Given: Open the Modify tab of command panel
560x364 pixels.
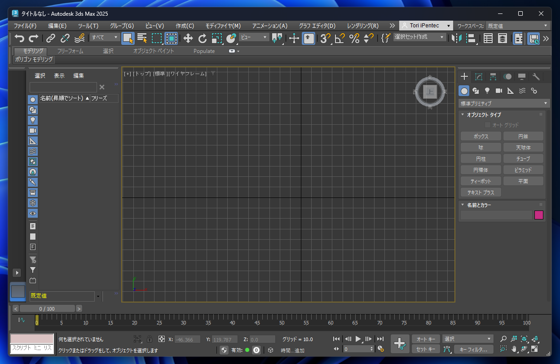Looking at the screenshot, I should tap(479, 76).
